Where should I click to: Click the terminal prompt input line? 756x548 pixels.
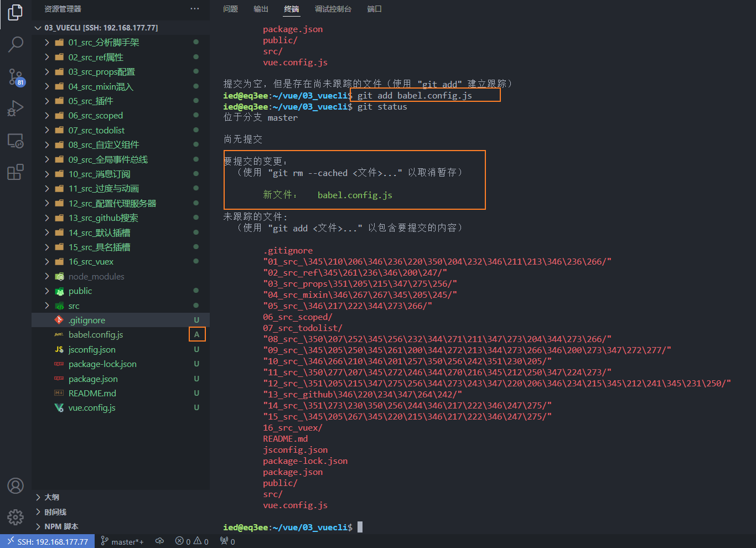pyautogui.click(x=292, y=527)
